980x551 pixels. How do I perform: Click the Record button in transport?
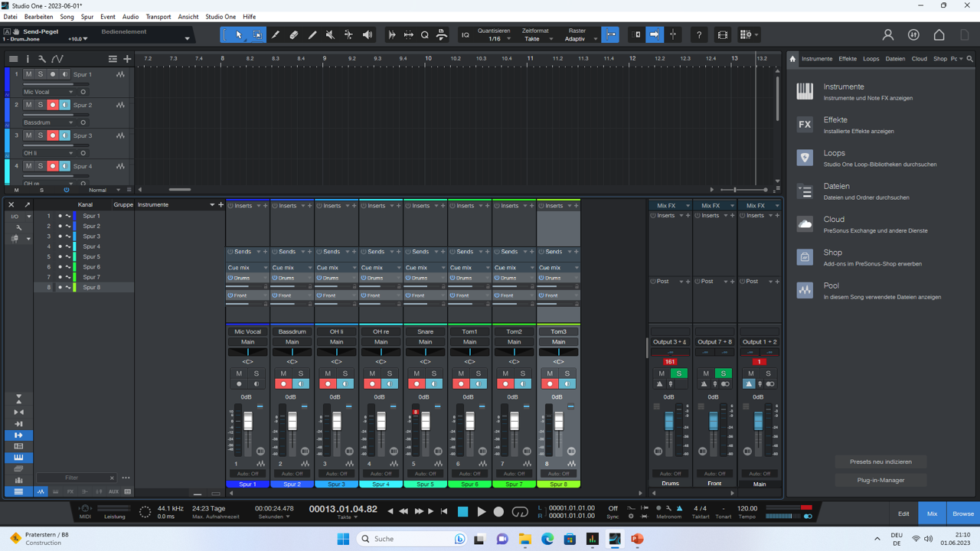pos(498,512)
